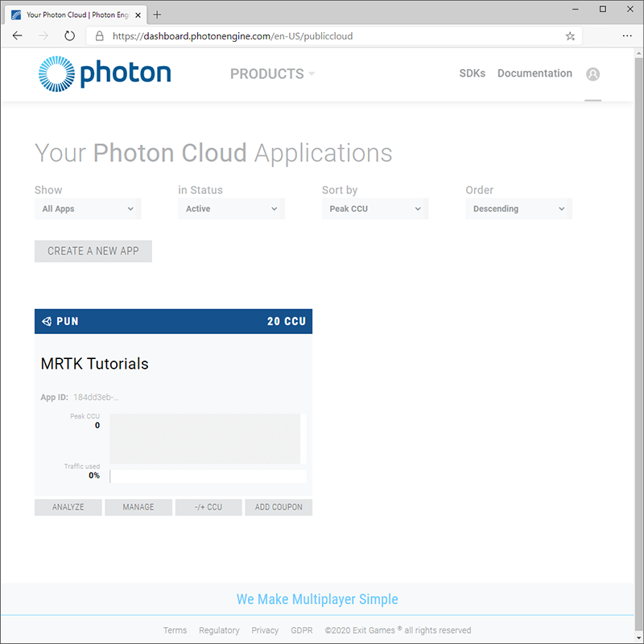This screenshot has width=644, height=644.
Task: Open the browser settings ellipsis menu
Action: point(627,36)
